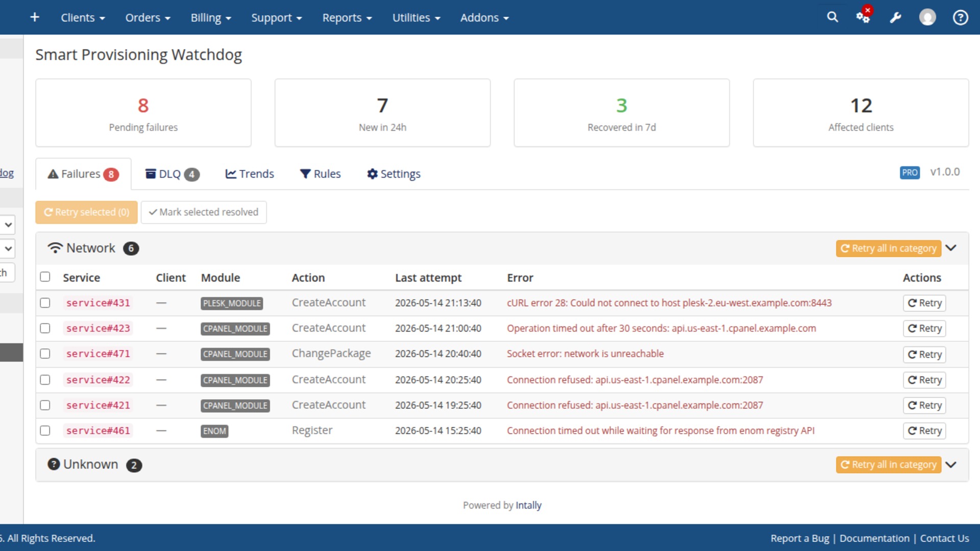The width and height of the screenshot is (980, 551).
Task: Expand the Unknown category chevron
Action: [951, 465]
